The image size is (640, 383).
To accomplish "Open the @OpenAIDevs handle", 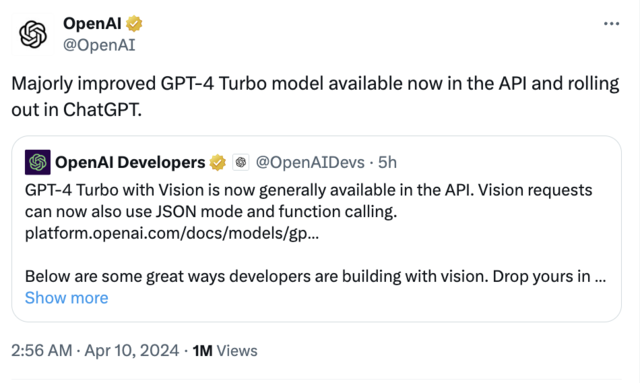I will point(310,163).
